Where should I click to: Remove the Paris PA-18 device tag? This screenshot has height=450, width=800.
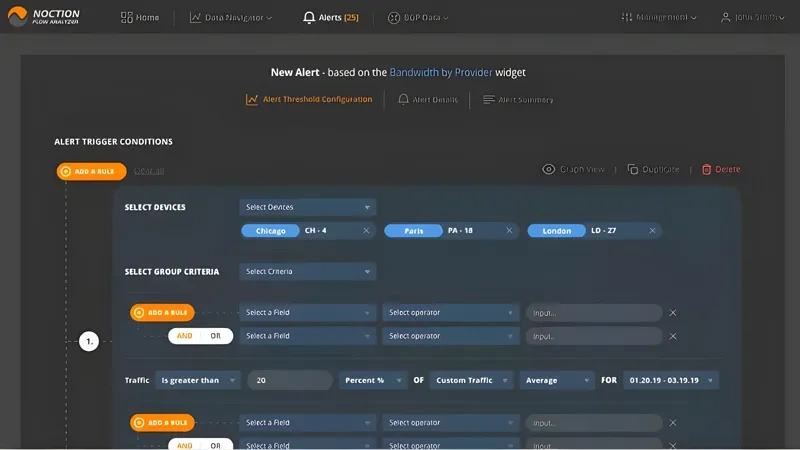[510, 231]
